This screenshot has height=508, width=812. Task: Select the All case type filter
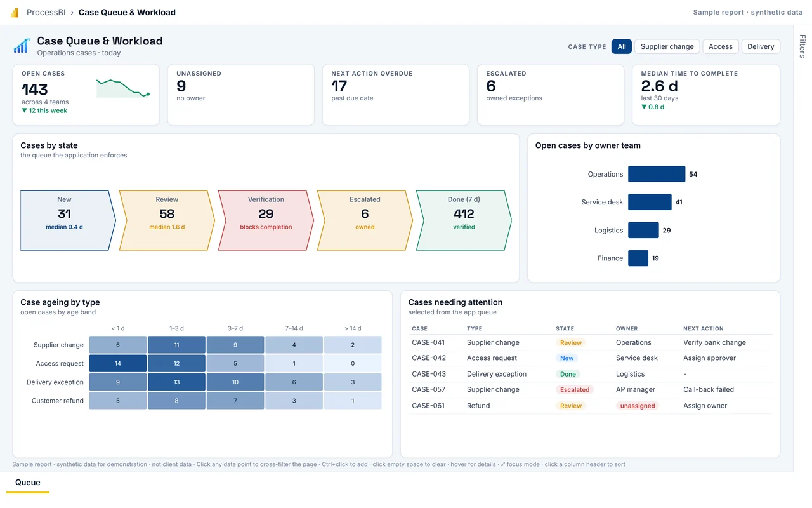[x=622, y=46]
